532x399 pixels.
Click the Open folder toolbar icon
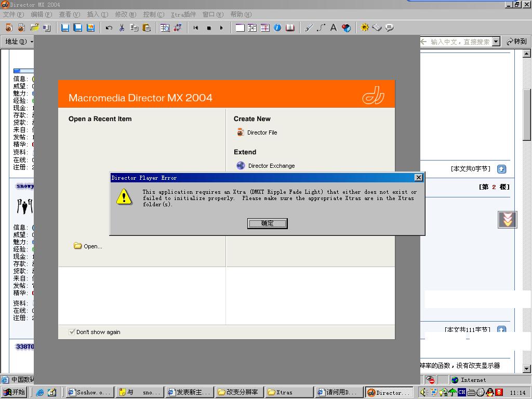pyautogui.click(x=34, y=28)
